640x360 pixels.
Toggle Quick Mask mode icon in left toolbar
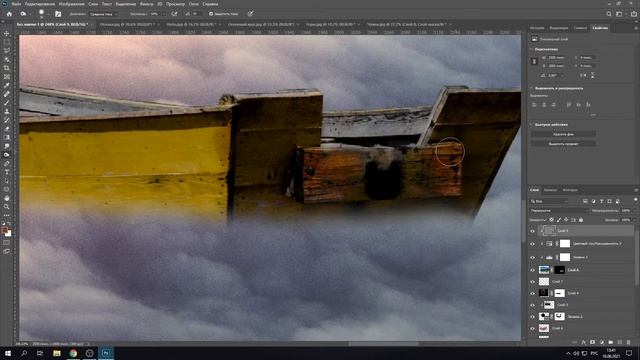point(7,243)
